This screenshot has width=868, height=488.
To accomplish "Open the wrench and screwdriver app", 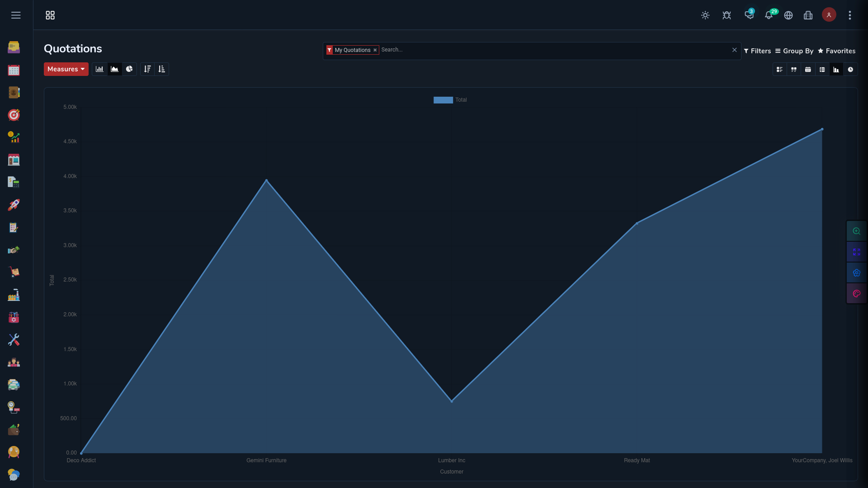I will 14,340.
